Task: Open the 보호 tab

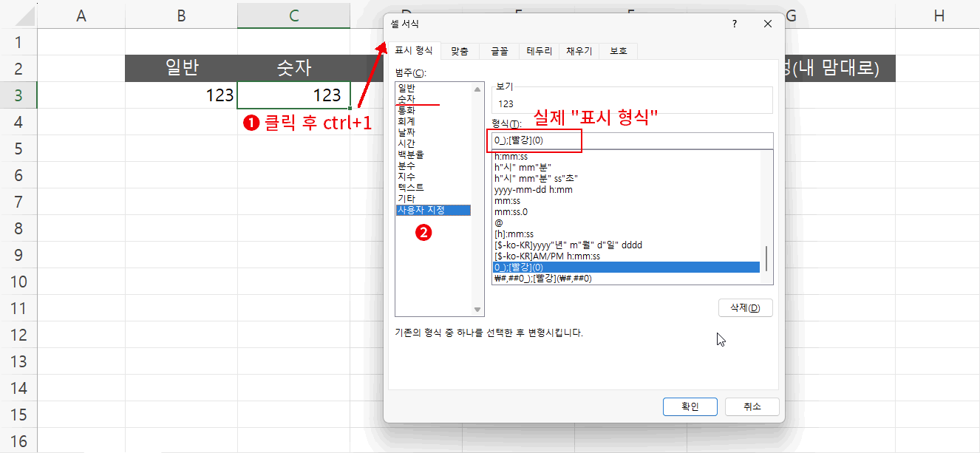Action: click(618, 51)
